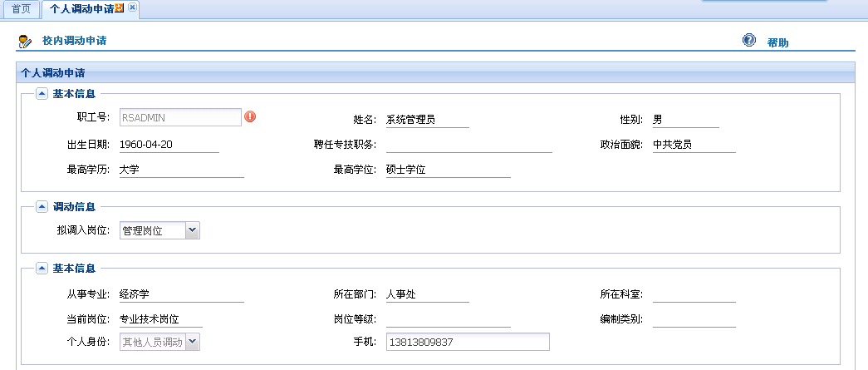Open the 帮助 link
The image size is (868, 370).
778,42
